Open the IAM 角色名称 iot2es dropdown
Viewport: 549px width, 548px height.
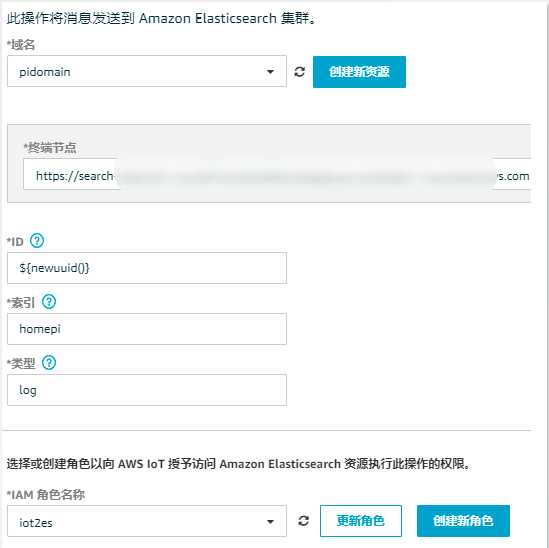click(147, 521)
